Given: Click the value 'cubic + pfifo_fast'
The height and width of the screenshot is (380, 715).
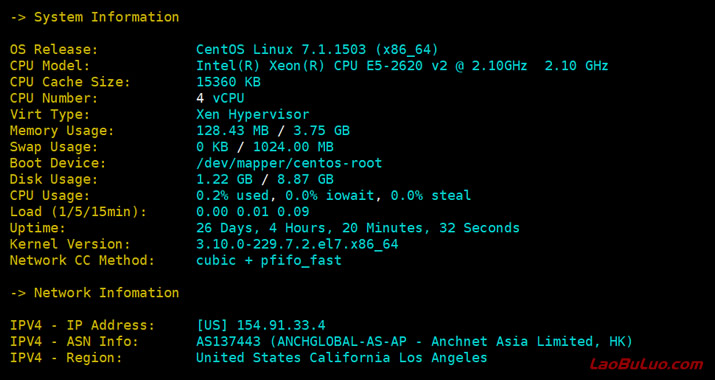Looking at the screenshot, I should [x=269, y=261].
